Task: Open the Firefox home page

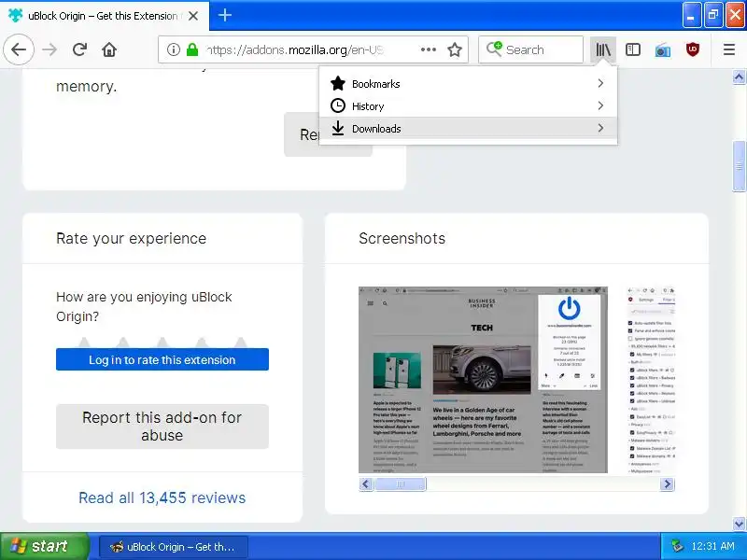Action: click(109, 49)
